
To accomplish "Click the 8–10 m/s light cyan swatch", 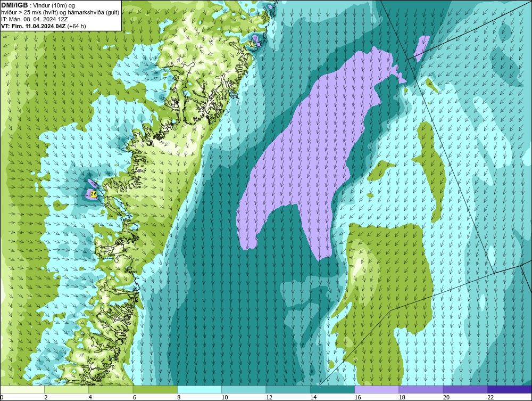I will click(199, 389).
